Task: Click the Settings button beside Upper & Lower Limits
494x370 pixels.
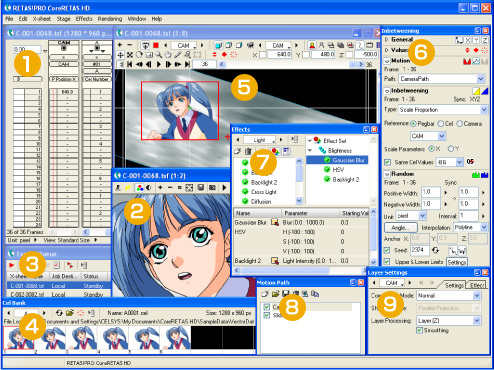Action: [x=457, y=262]
